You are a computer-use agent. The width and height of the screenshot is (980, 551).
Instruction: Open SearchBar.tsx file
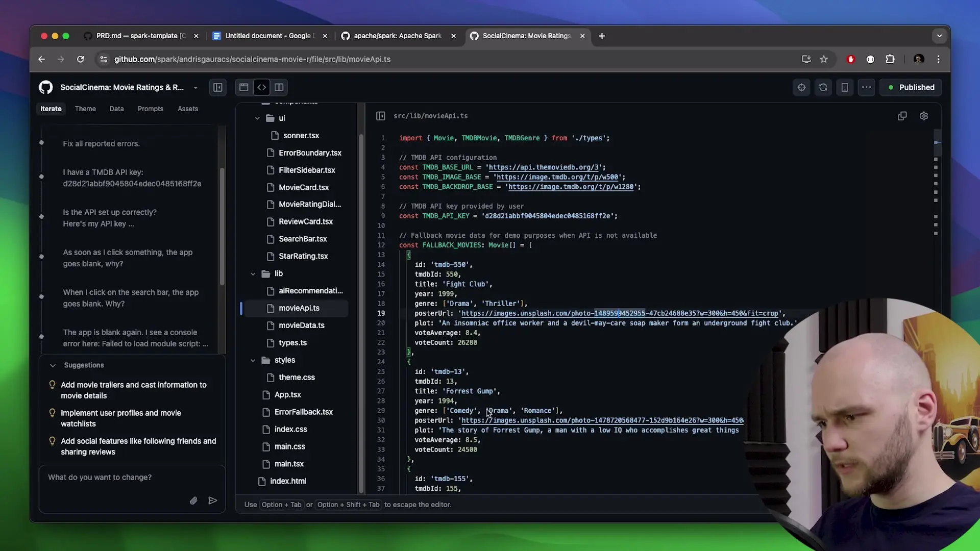[x=303, y=239]
